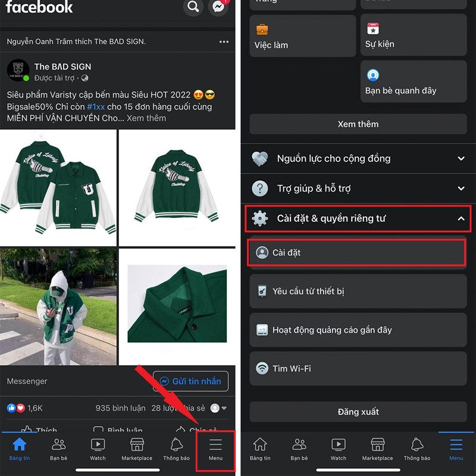476x476 pixels.
Task: Open Cài đặt settings entry
Action: 358,253
